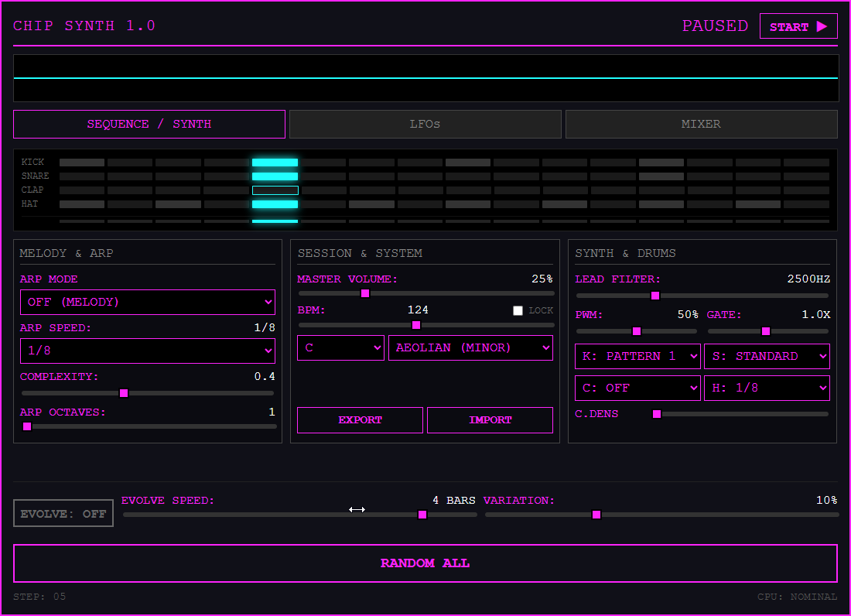
Task: Toggle the HAT row third step
Action: (179, 204)
